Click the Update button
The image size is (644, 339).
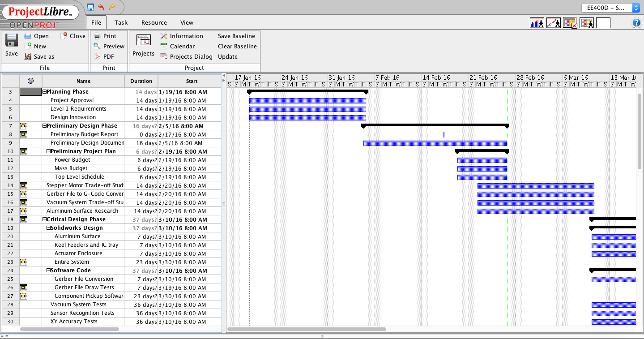tap(228, 56)
